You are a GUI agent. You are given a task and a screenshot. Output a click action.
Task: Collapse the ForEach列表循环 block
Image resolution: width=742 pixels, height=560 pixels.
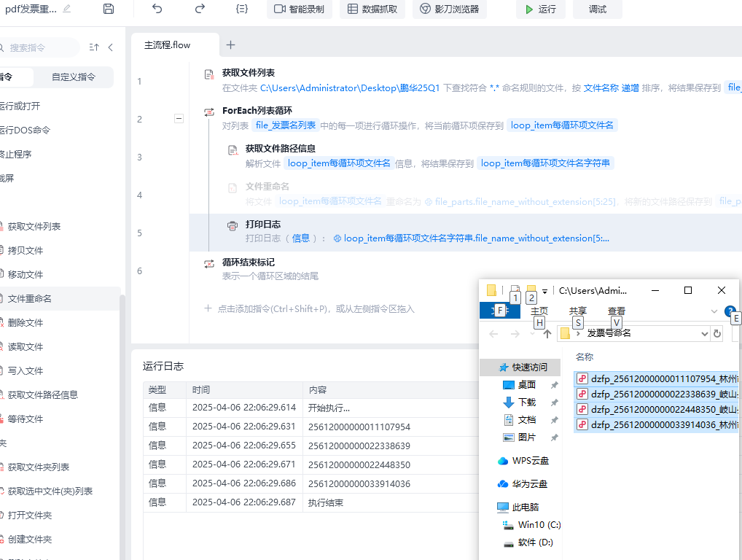tap(179, 118)
